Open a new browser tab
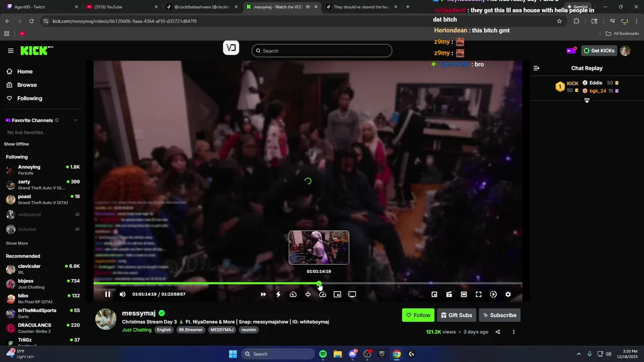 (x=408, y=7)
